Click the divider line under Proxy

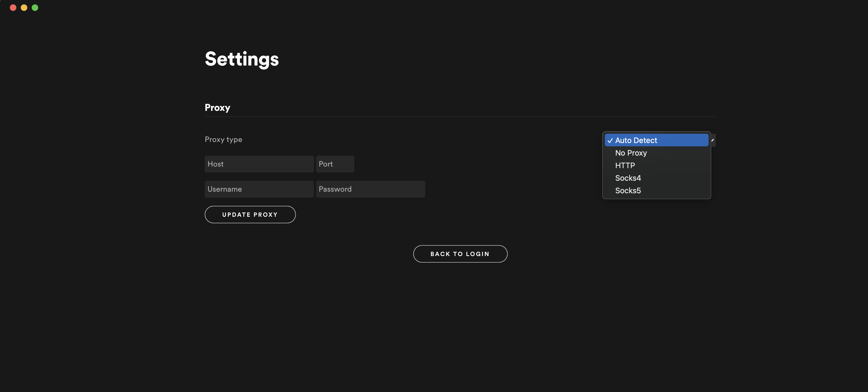point(460,117)
